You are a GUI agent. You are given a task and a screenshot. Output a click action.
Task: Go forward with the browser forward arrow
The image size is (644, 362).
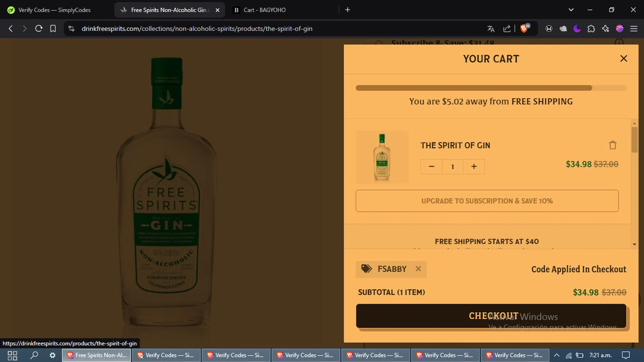coord(24,29)
